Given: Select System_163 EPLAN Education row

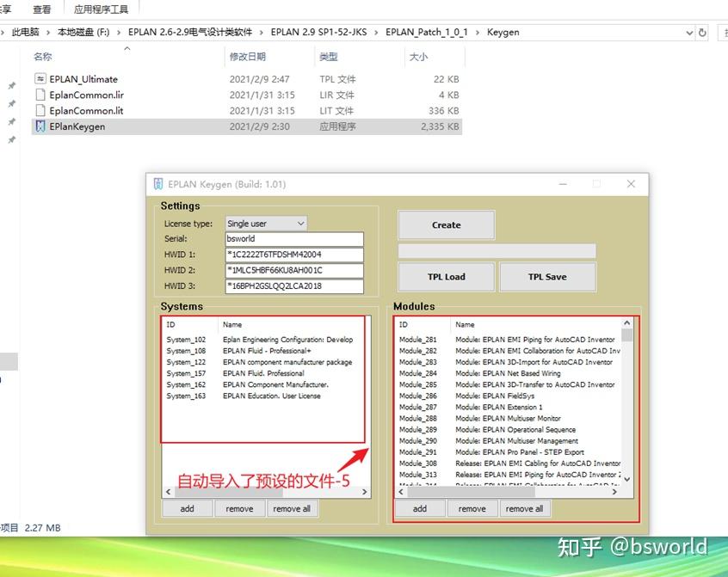Looking at the screenshot, I should pos(260,396).
